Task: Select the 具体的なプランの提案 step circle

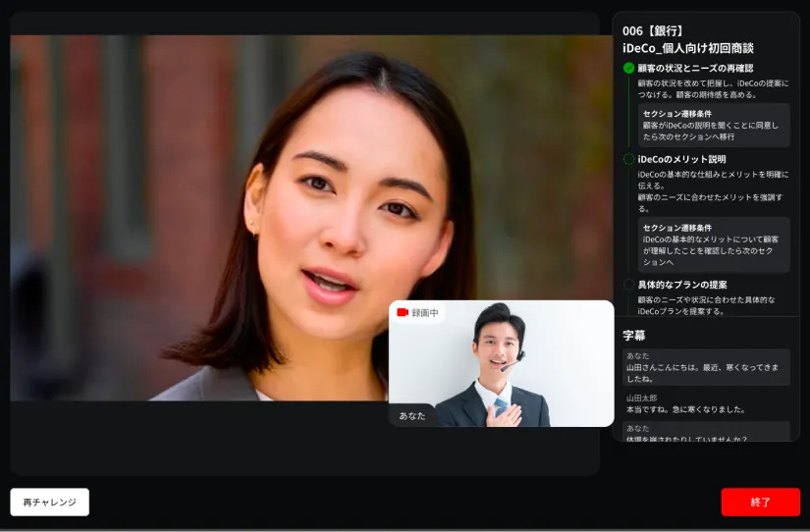Action: pyautogui.click(x=628, y=285)
